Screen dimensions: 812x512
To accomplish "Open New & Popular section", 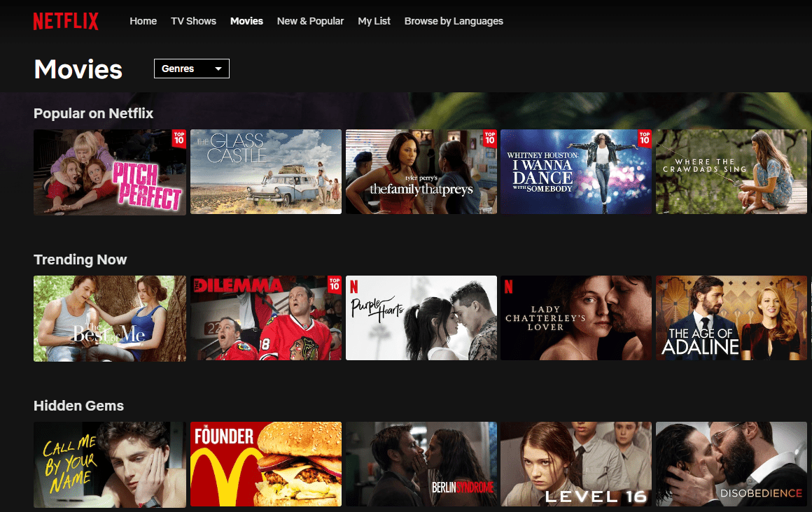I will (310, 21).
